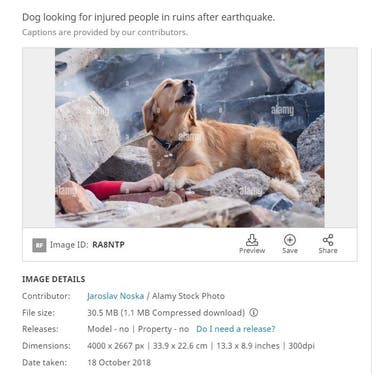
Task: Click the date taken 18 October 2018
Action: [x=119, y=362]
